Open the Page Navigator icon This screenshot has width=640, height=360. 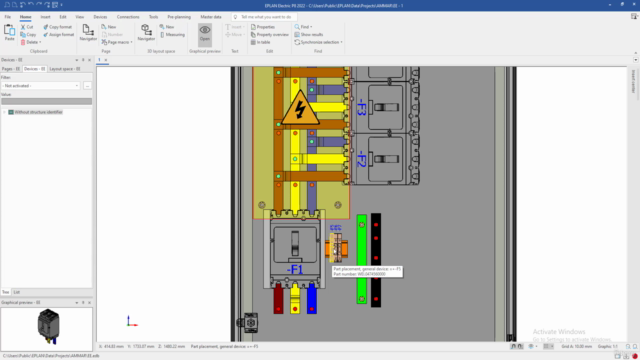pos(88,30)
